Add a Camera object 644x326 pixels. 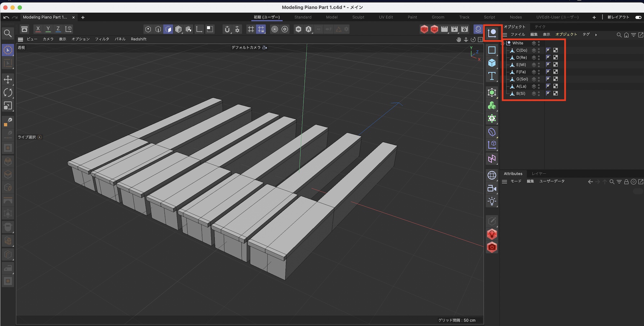pyautogui.click(x=492, y=188)
